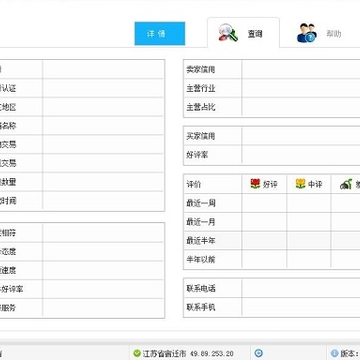The width and height of the screenshot is (360, 360).
Task: Click the yellow flower 中评 icon
Action: click(x=300, y=184)
